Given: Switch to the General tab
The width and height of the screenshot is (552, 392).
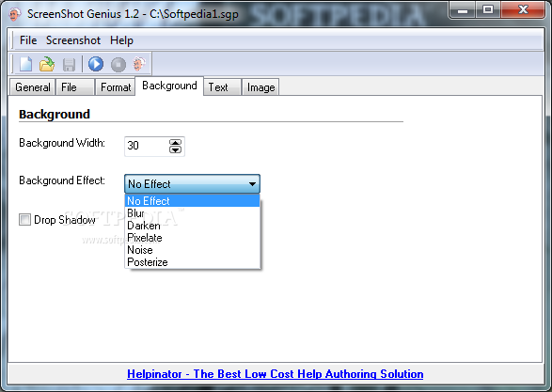Looking at the screenshot, I should pyautogui.click(x=33, y=86).
